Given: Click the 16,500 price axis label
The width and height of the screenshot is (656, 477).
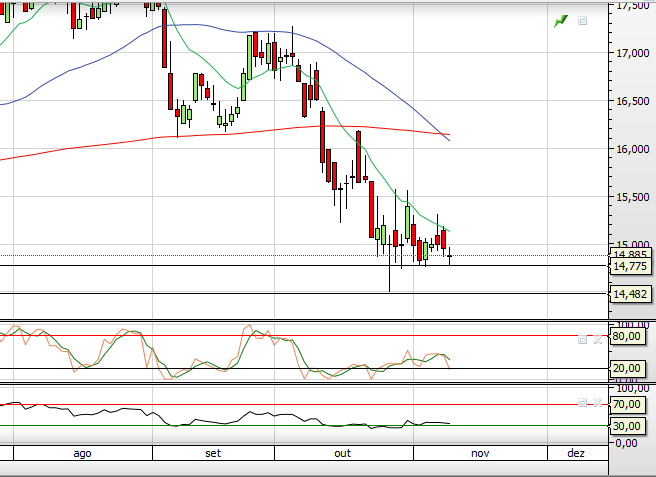Looking at the screenshot, I should click(633, 101).
